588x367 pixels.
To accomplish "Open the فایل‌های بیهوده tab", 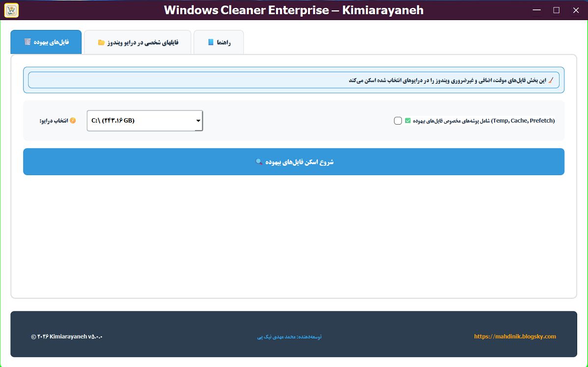I will (46, 42).
